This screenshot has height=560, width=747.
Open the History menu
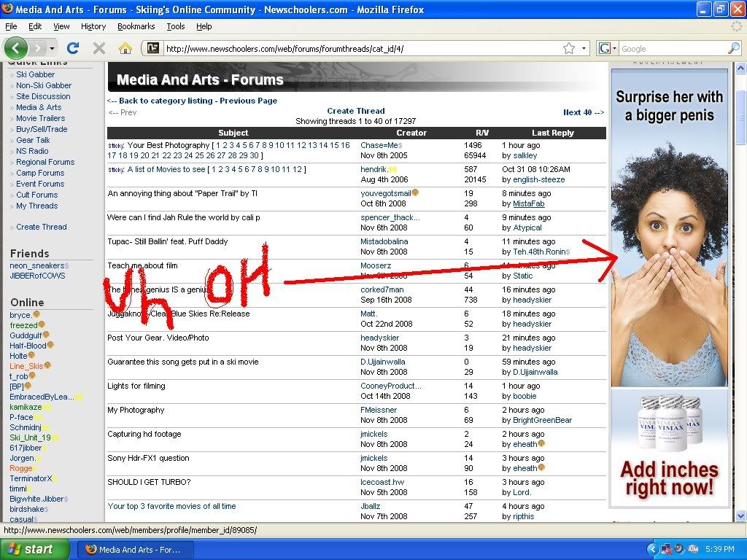click(x=93, y=26)
